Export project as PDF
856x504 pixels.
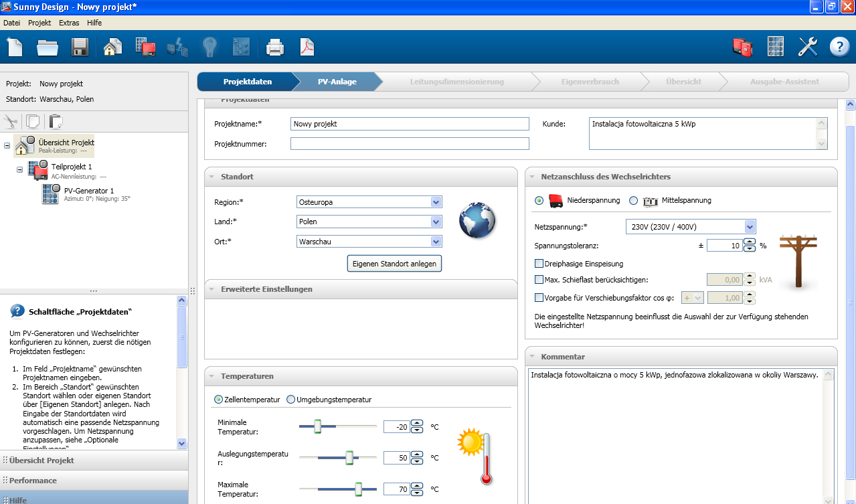point(307,47)
